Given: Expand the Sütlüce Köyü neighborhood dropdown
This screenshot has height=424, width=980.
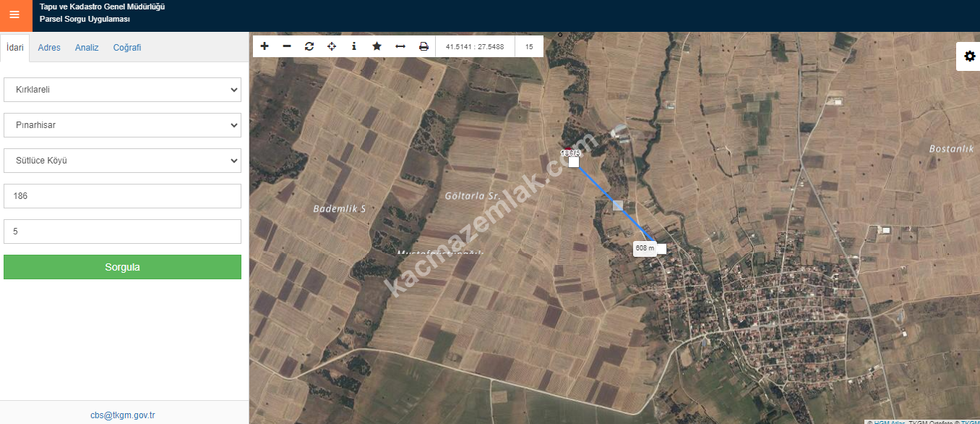Looking at the screenshot, I should click(122, 161).
